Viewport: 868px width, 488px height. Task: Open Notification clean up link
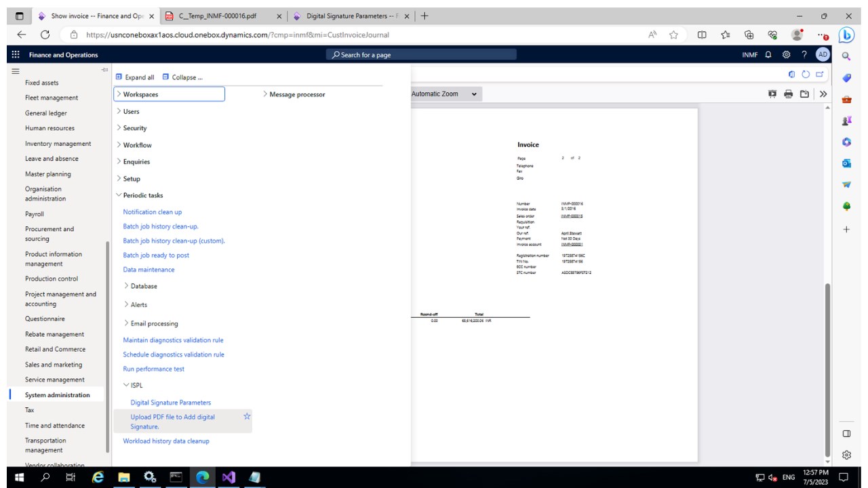click(153, 211)
